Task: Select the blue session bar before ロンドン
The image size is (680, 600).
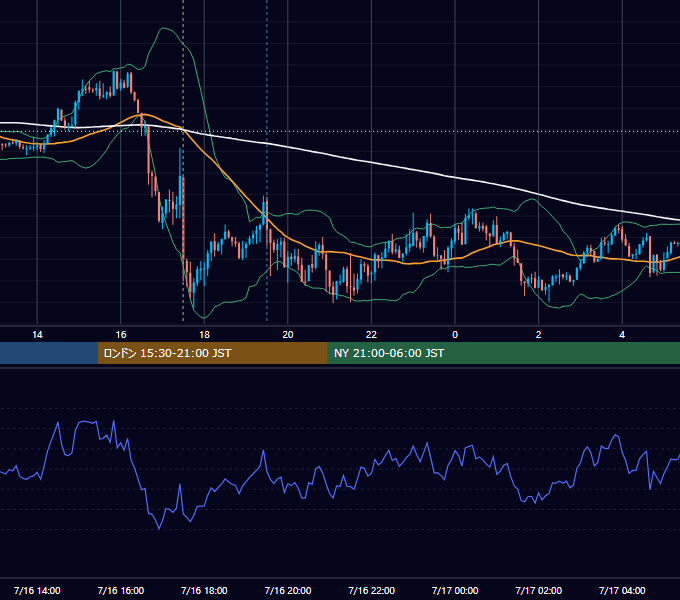Action: tap(49, 353)
